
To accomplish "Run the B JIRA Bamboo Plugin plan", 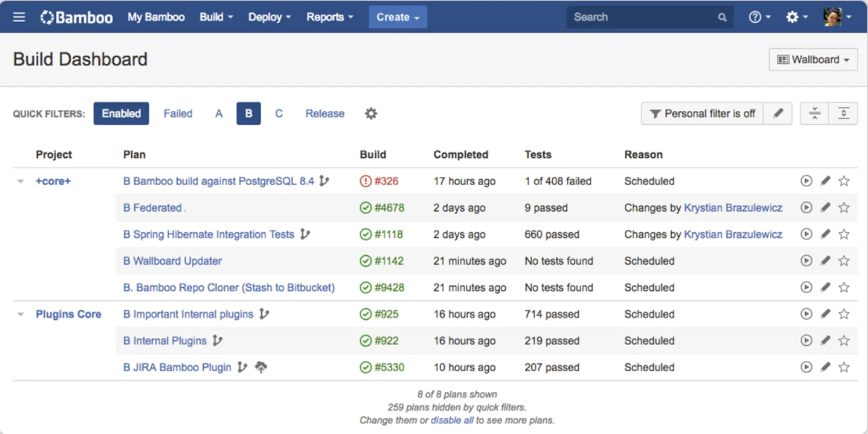I will pyautogui.click(x=806, y=367).
